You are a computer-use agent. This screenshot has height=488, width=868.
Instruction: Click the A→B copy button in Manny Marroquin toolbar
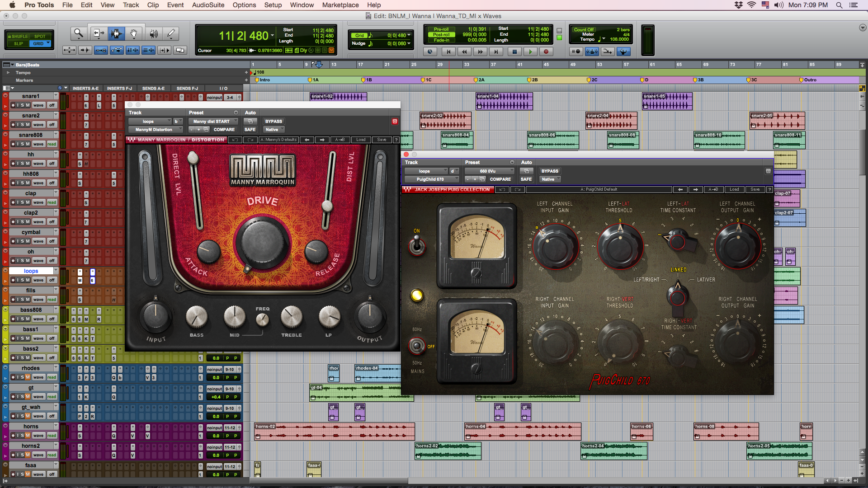[x=340, y=140]
